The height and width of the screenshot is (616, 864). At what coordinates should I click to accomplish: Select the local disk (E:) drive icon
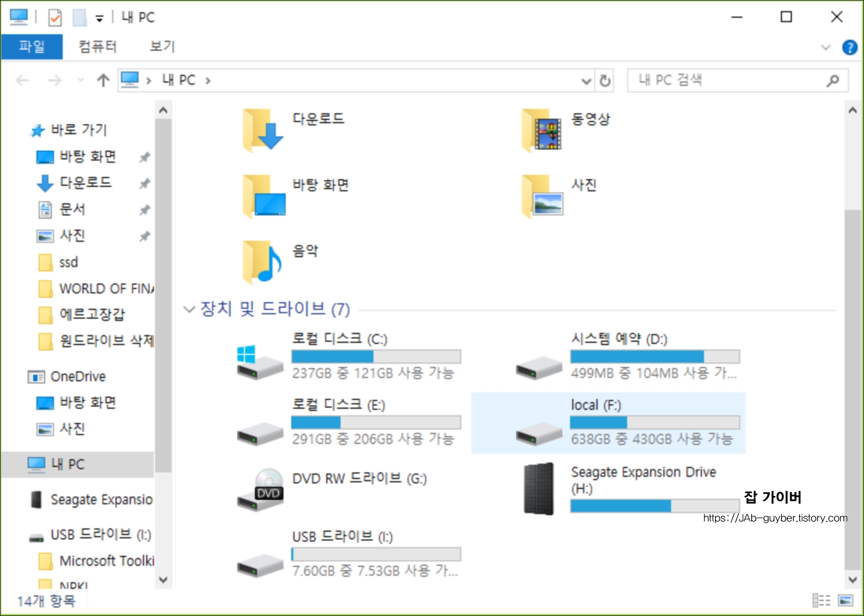260,434
